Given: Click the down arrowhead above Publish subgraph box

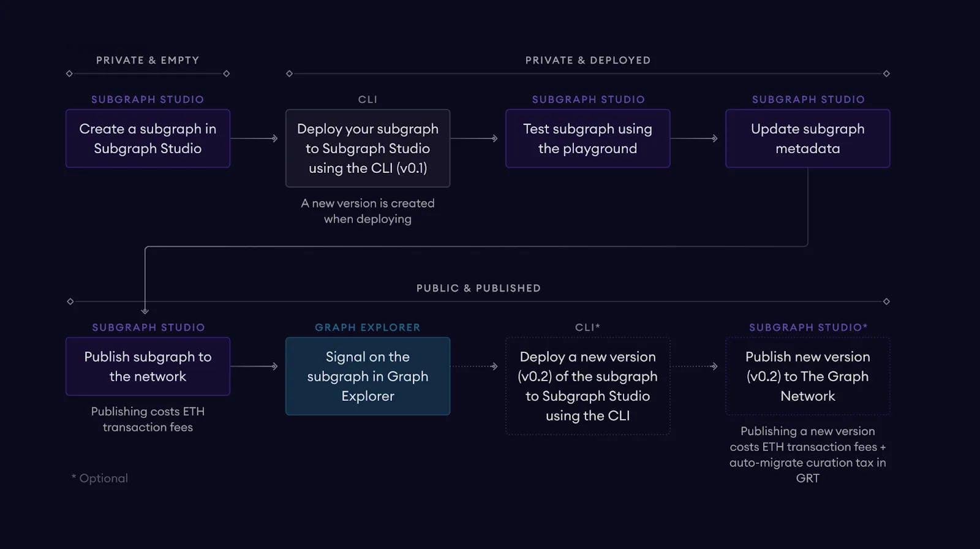Looking at the screenshot, I should tap(145, 311).
